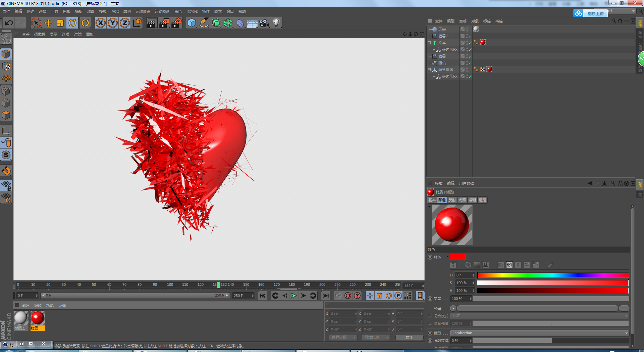Select the Move tool in the top toolbar

click(x=48, y=23)
